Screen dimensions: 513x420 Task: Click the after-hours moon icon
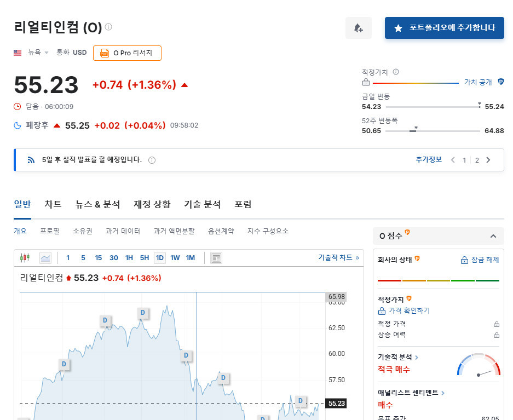pos(18,125)
